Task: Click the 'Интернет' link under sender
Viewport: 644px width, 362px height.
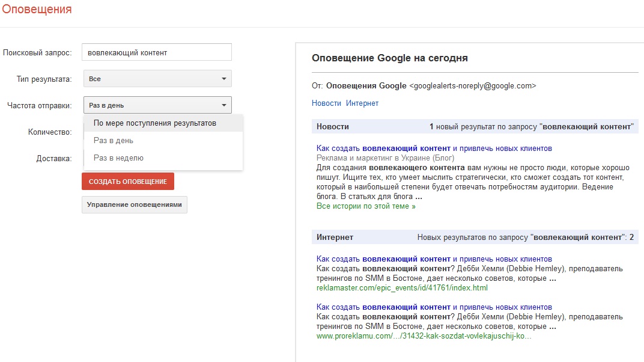Action: pyautogui.click(x=362, y=103)
